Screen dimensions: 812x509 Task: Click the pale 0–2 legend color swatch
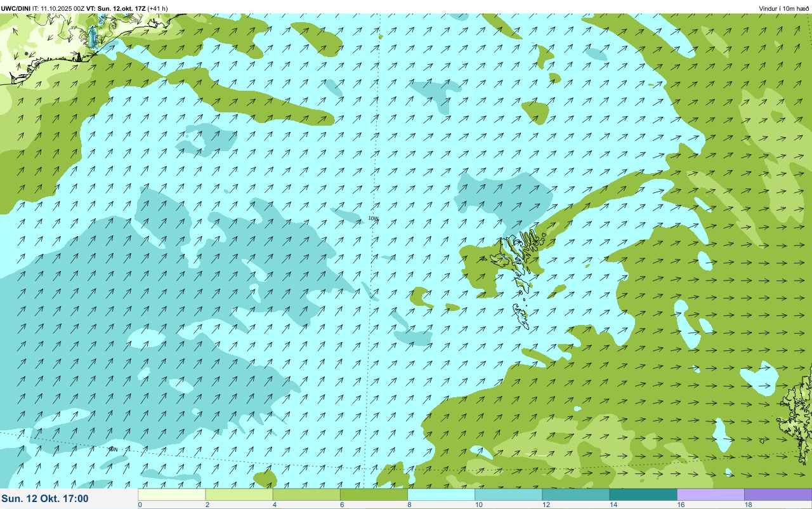point(172,494)
